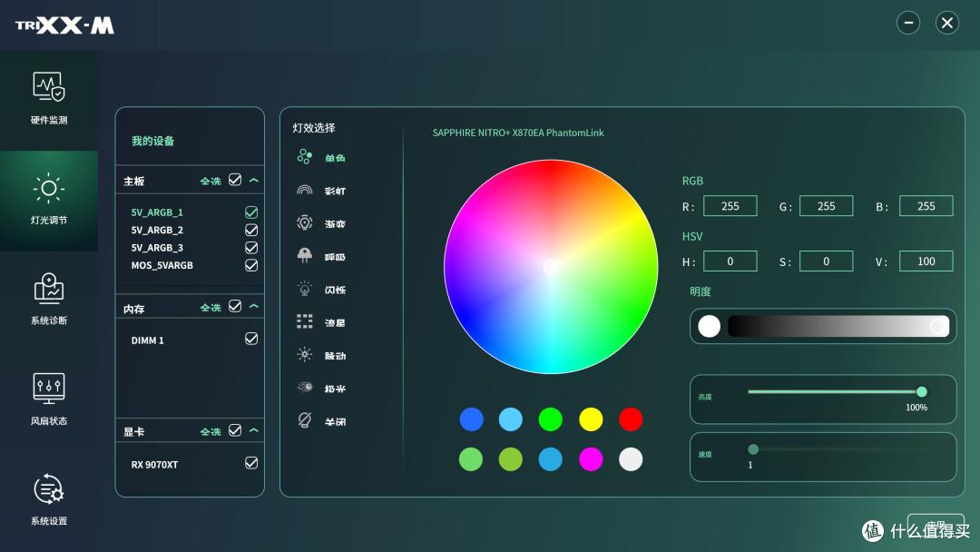Select the 渐变 gradient light effect

pos(321,223)
